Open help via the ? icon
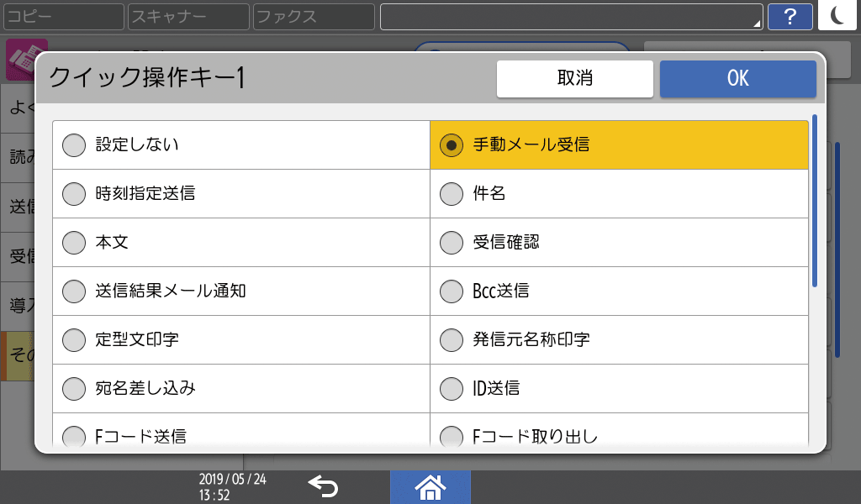Viewport: 861px width, 504px height. click(790, 16)
